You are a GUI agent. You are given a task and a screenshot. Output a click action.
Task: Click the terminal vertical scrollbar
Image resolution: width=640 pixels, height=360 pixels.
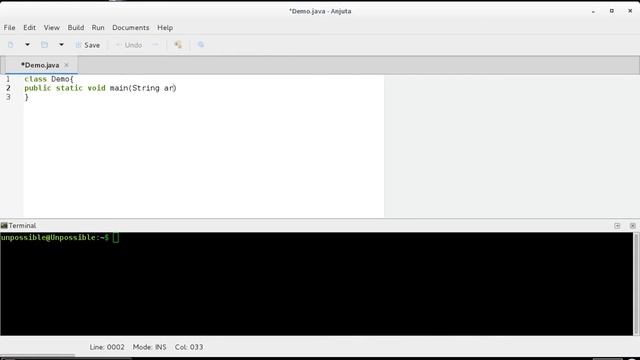tap(636, 284)
